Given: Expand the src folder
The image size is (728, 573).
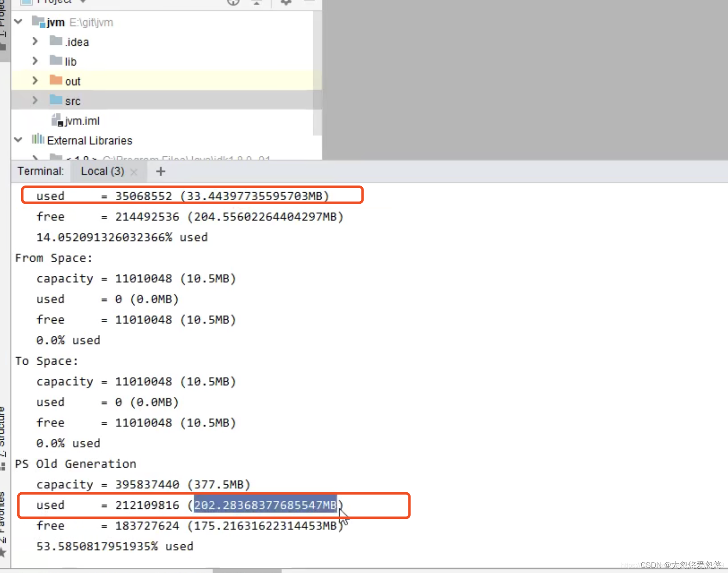Looking at the screenshot, I should coord(35,101).
